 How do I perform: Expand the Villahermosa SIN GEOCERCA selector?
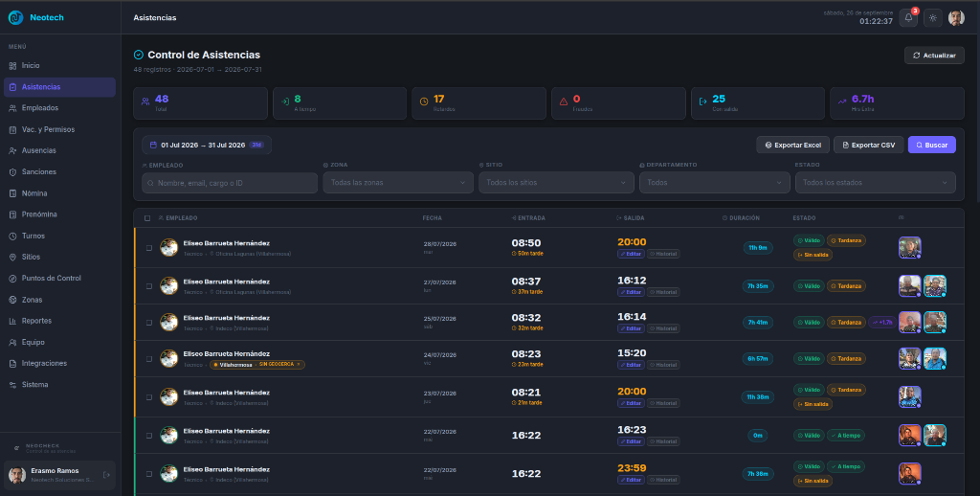coord(257,365)
